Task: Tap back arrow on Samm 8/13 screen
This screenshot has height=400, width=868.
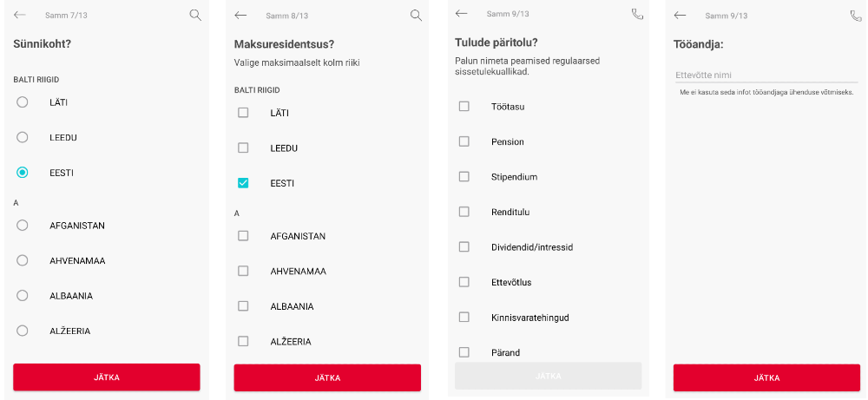Action: click(240, 15)
